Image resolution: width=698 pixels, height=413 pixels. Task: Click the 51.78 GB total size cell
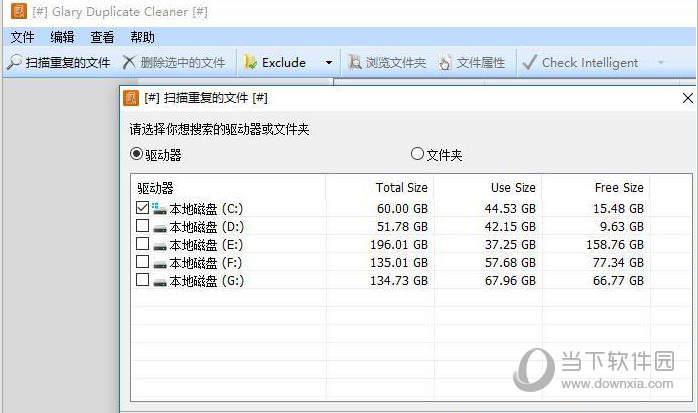(402, 227)
